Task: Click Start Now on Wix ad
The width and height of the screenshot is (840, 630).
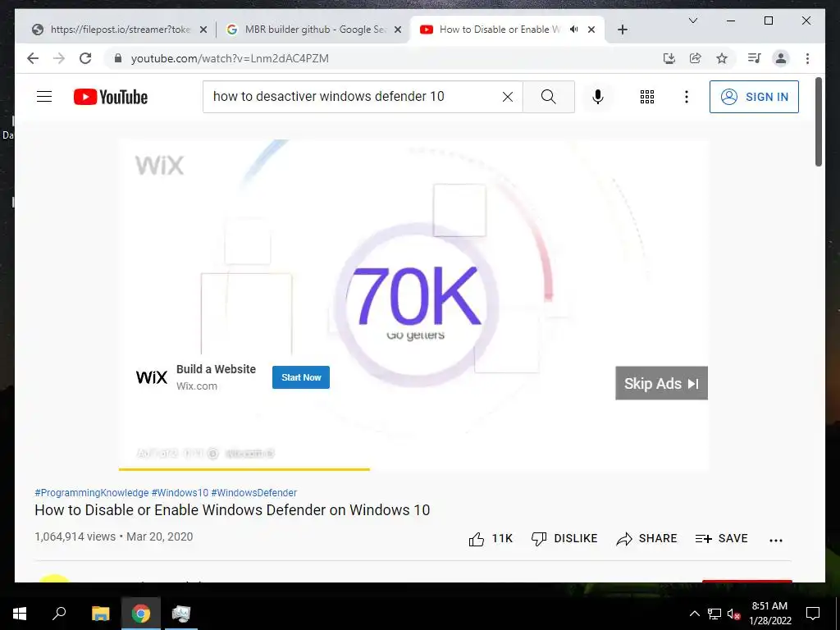Action: pos(300,377)
